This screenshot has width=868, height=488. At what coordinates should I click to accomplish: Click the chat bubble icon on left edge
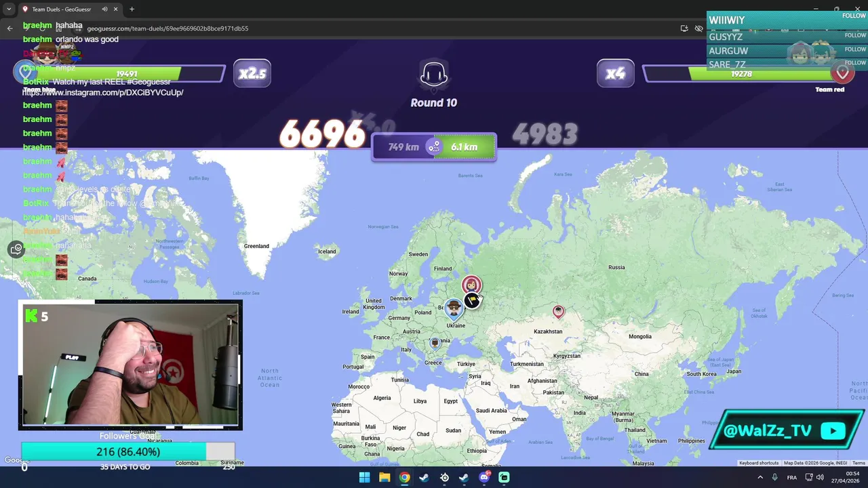click(16, 249)
